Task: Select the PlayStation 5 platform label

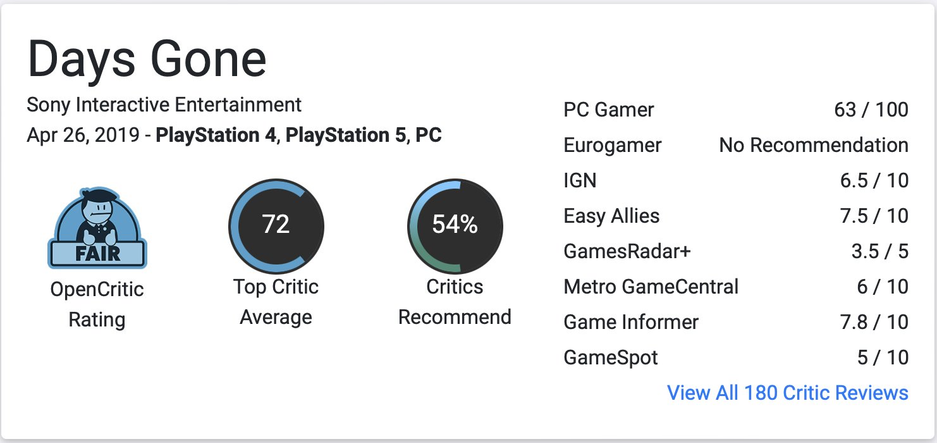Action: click(x=345, y=134)
